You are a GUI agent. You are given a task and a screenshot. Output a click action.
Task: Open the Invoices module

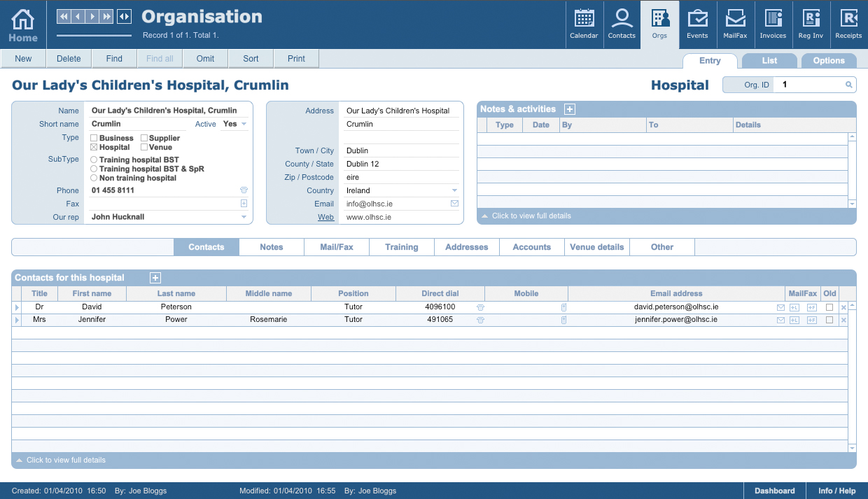coord(773,24)
